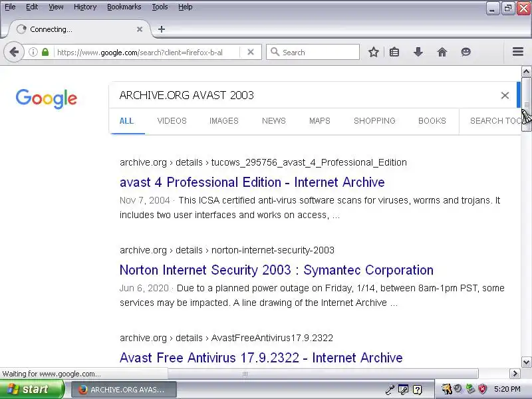Switch to the BOOKS results tab

tap(432, 121)
